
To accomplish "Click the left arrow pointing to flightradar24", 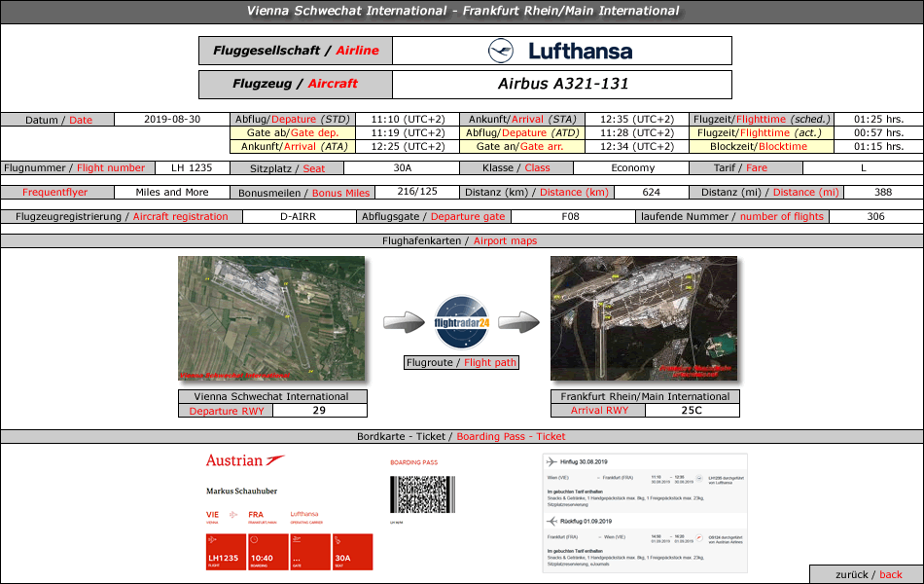I will (405, 322).
